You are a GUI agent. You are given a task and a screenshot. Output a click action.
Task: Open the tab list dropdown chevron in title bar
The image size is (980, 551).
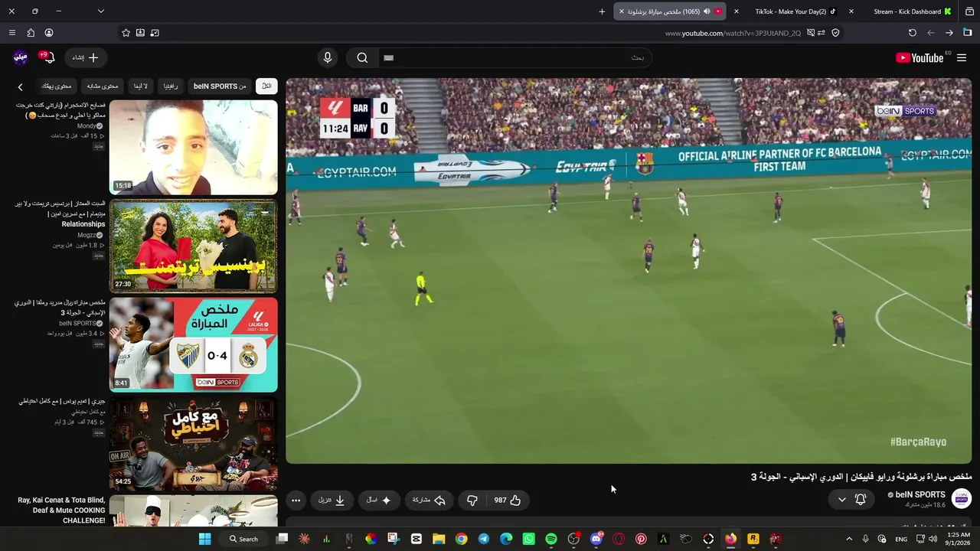click(101, 11)
